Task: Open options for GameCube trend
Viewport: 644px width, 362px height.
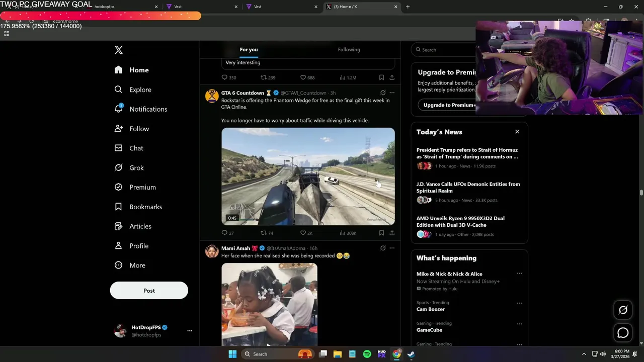Action: 519,324
